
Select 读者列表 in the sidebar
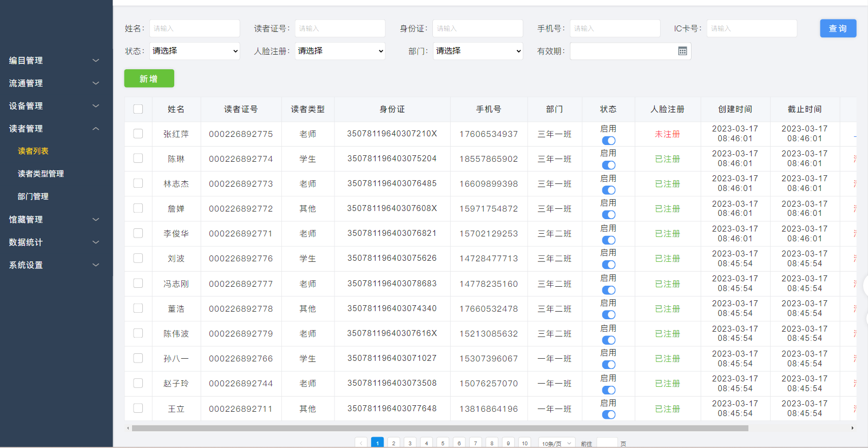[x=33, y=151]
